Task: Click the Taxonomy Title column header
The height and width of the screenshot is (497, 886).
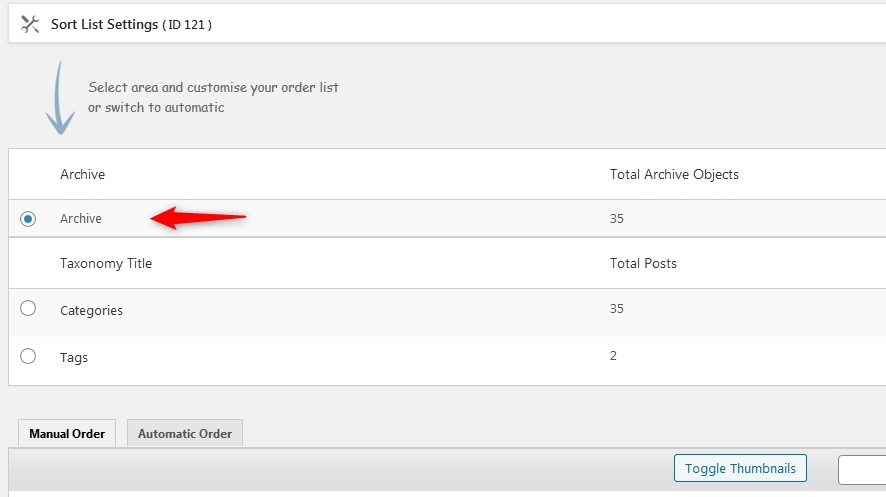Action: pyautogui.click(x=106, y=263)
